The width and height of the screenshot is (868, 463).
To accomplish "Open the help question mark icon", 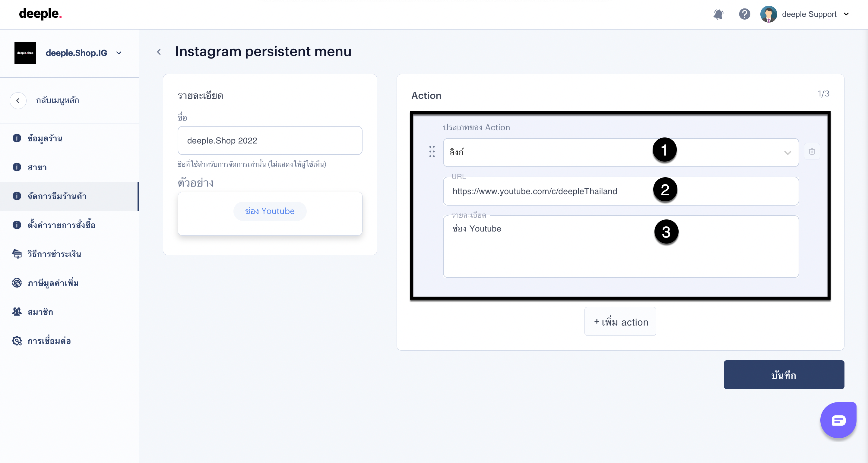I will (744, 14).
